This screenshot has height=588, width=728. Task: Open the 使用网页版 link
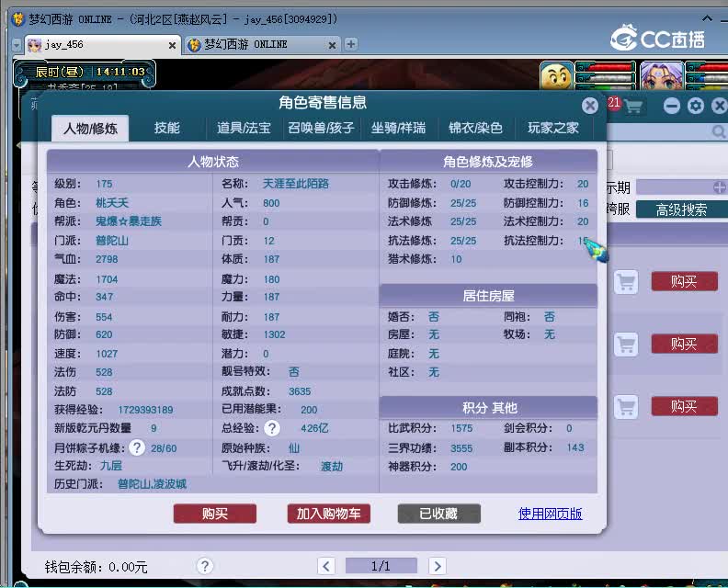(x=551, y=514)
